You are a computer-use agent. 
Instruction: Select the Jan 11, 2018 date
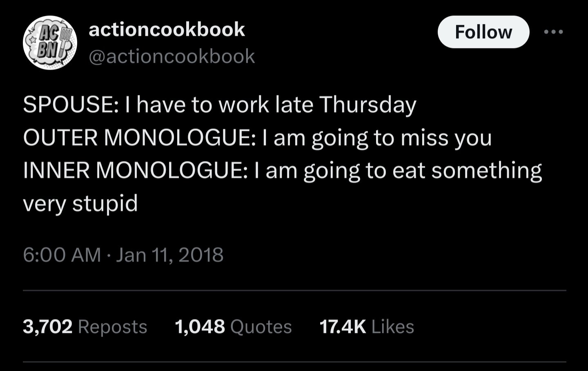coord(170,255)
